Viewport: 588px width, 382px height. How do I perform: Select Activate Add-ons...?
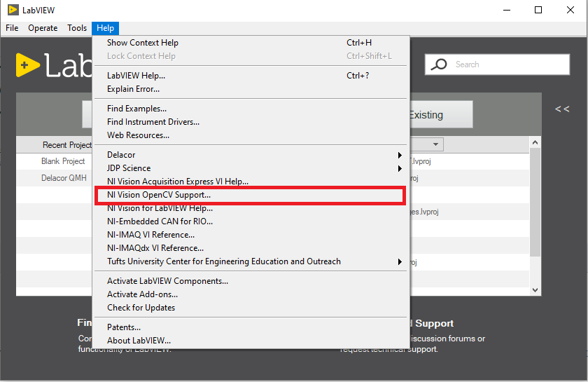[251, 294]
